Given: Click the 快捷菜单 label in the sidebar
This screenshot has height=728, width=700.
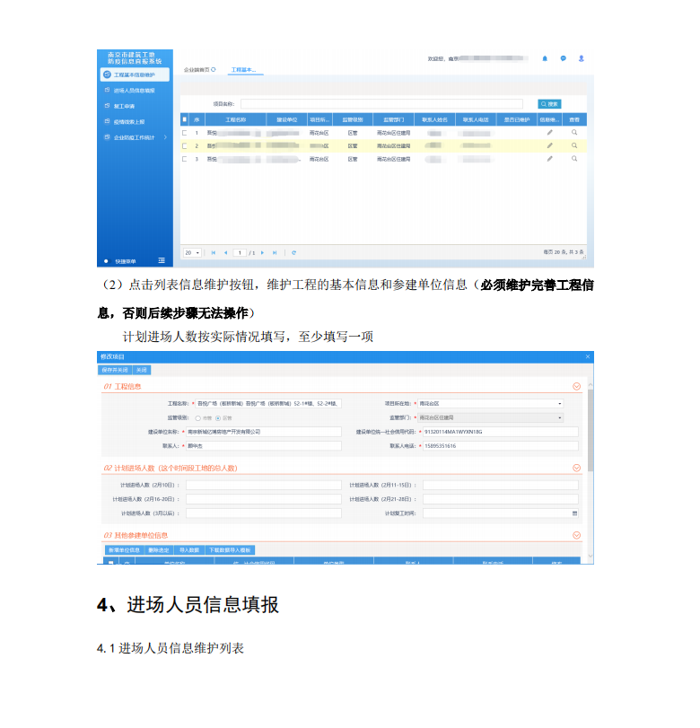Looking at the screenshot, I should pos(126,261).
